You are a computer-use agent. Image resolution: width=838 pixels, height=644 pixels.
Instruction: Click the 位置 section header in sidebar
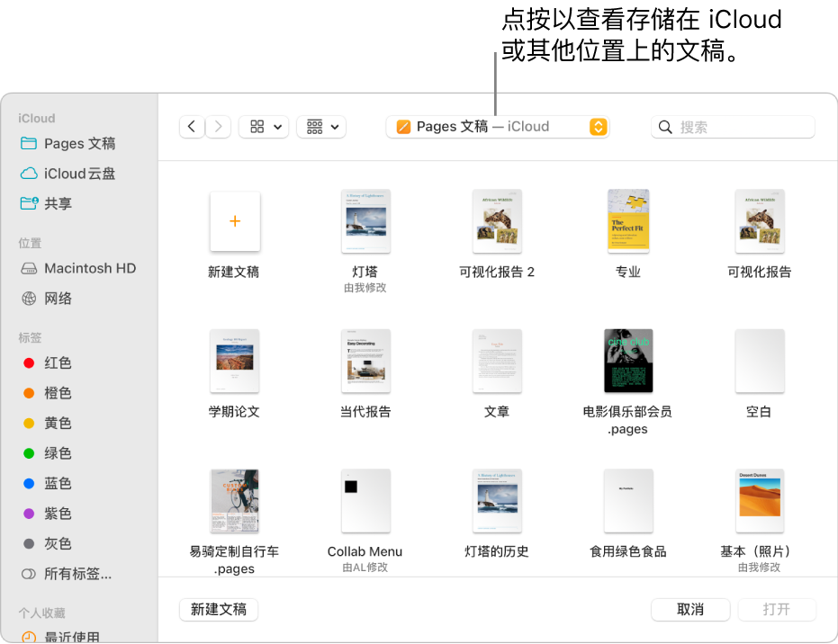coord(30,243)
